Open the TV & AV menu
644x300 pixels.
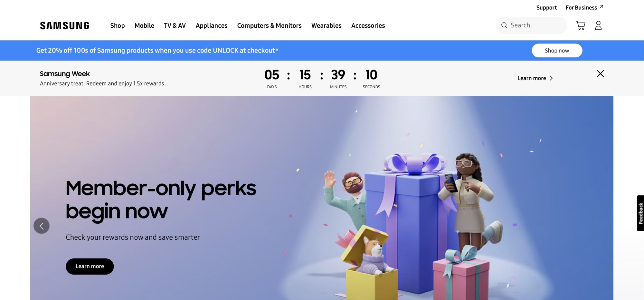[x=175, y=25]
